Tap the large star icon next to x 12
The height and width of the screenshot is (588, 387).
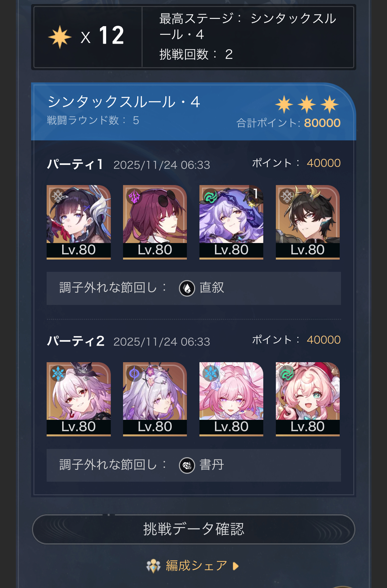click(x=60, y=37)
